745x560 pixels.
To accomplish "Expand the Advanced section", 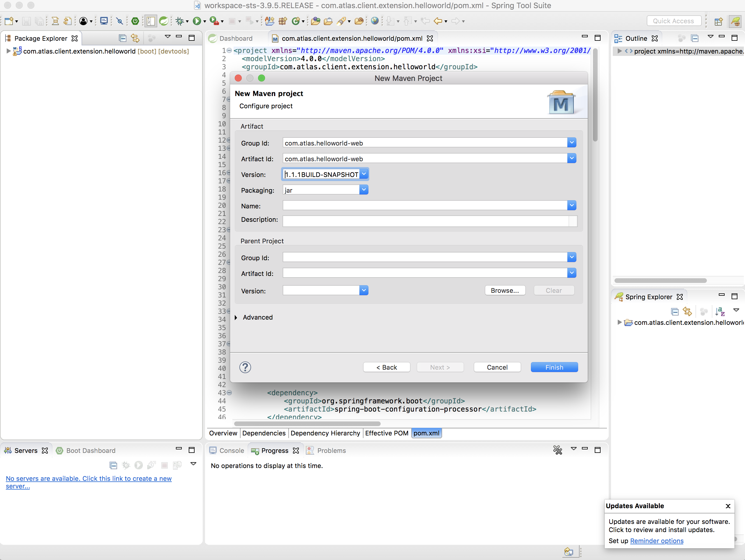I will point(236,317).
